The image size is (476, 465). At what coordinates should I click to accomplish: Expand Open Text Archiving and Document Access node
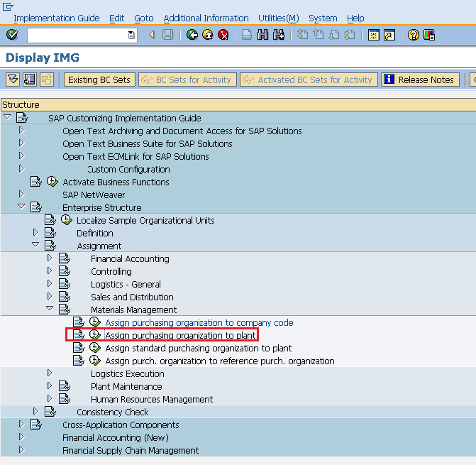[x=21, y=130]
